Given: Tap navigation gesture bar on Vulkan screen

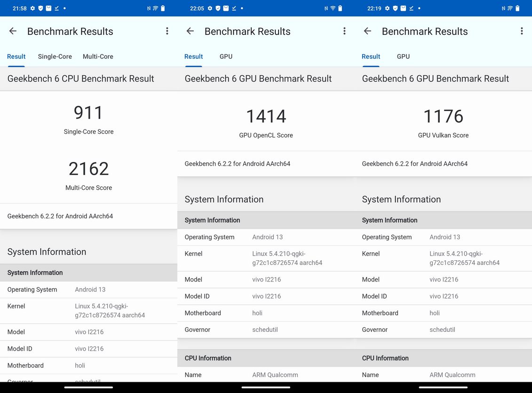Looking at the screenshot, I should (443, 387).
